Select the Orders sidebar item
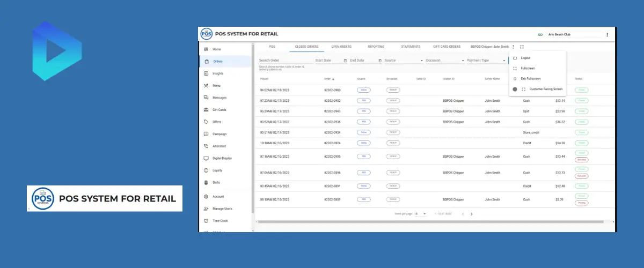644x268 pixels. click(224, 61)
